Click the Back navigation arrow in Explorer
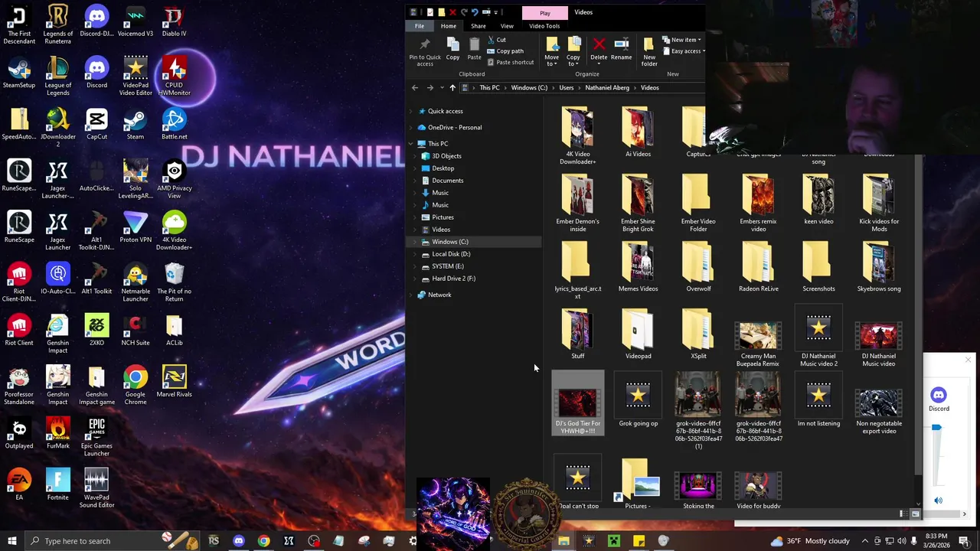This screenshot has height=551, width=980. (415, 87)
